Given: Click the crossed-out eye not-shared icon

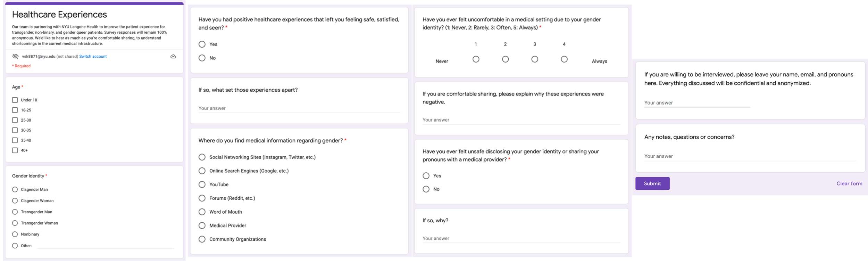Looking at the screenshot, I should pos(15,56).
